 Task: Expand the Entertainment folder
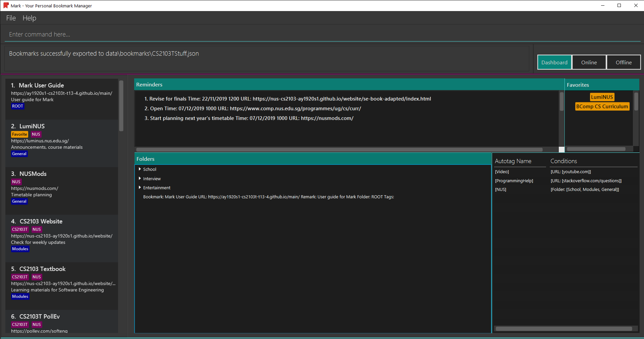point(140,188)
